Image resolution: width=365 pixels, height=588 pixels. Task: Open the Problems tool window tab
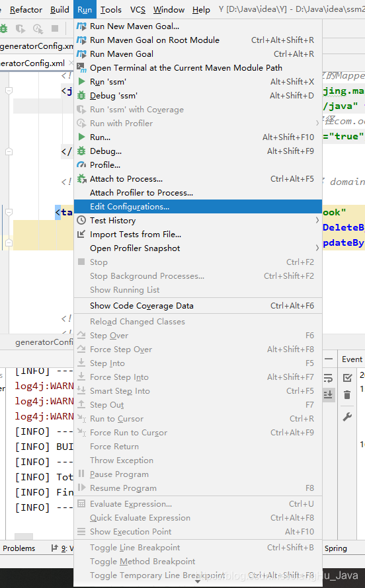19,548
